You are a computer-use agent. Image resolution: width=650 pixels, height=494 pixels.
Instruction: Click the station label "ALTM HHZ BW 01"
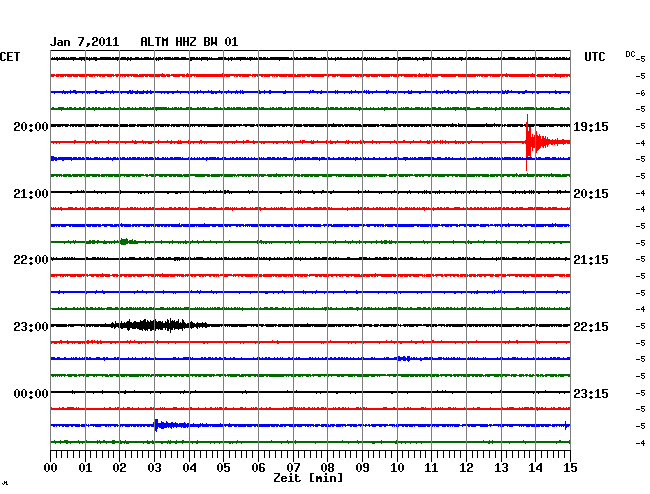click(189, 42)
